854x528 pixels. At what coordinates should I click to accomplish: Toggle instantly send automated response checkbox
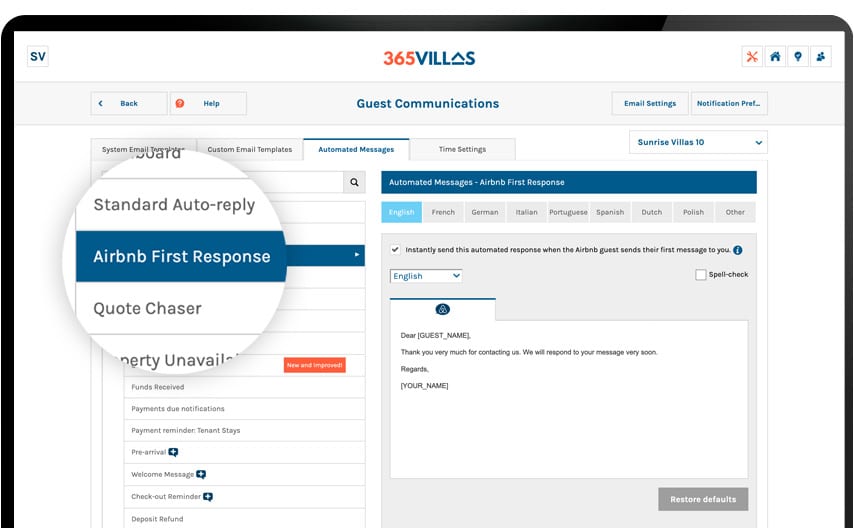[396, 249]
